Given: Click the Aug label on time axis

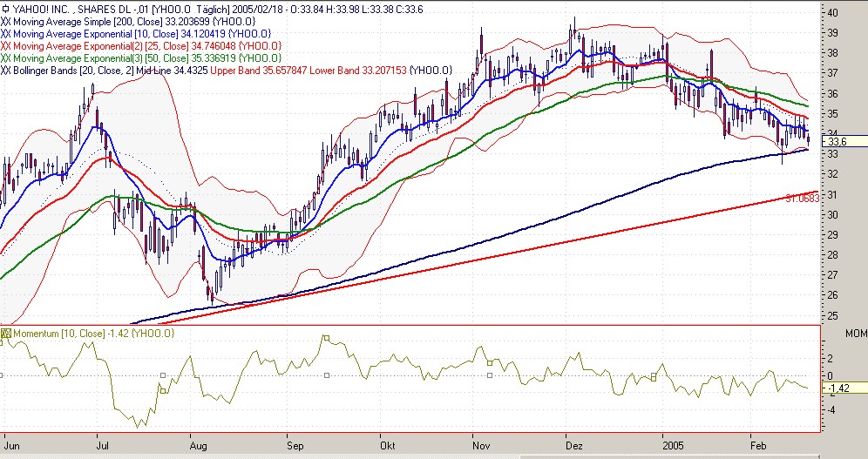Looking at the screenshot, I should (198, 445).
